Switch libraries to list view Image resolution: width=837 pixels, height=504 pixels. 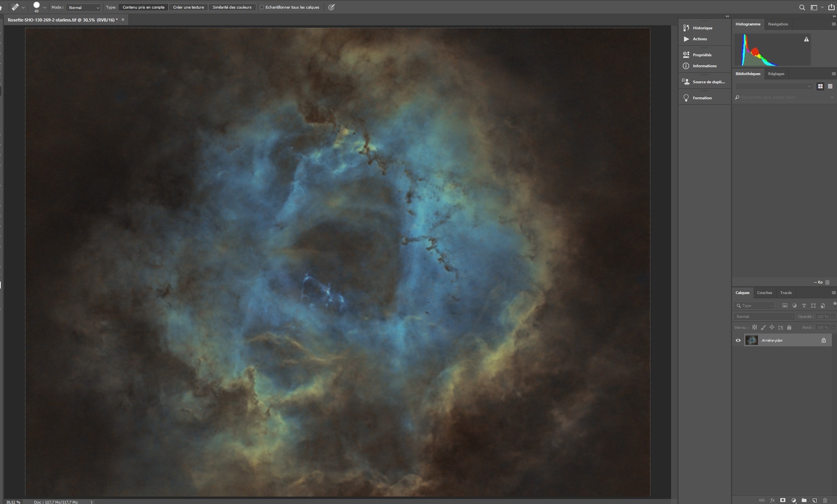(830, 86)
